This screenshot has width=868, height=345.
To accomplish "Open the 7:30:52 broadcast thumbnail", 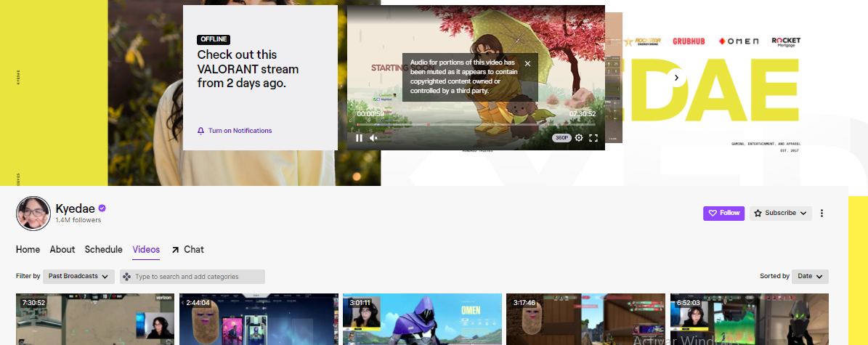I will point(95,320).
